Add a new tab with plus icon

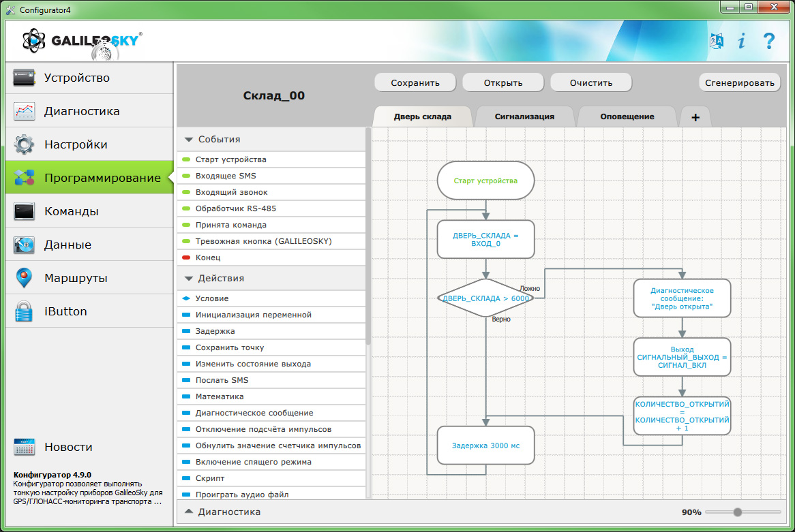tap(695, 117)
